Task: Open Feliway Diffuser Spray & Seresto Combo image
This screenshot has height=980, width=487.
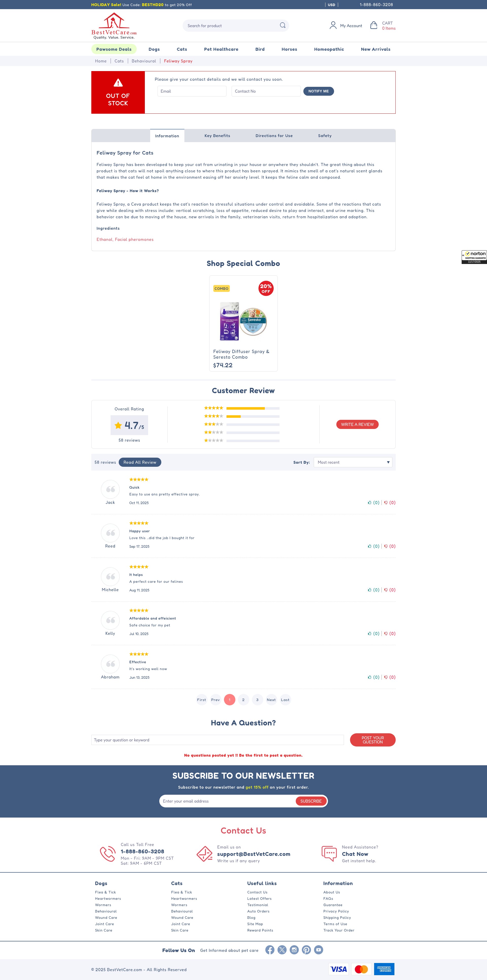Action: [243, 321]
